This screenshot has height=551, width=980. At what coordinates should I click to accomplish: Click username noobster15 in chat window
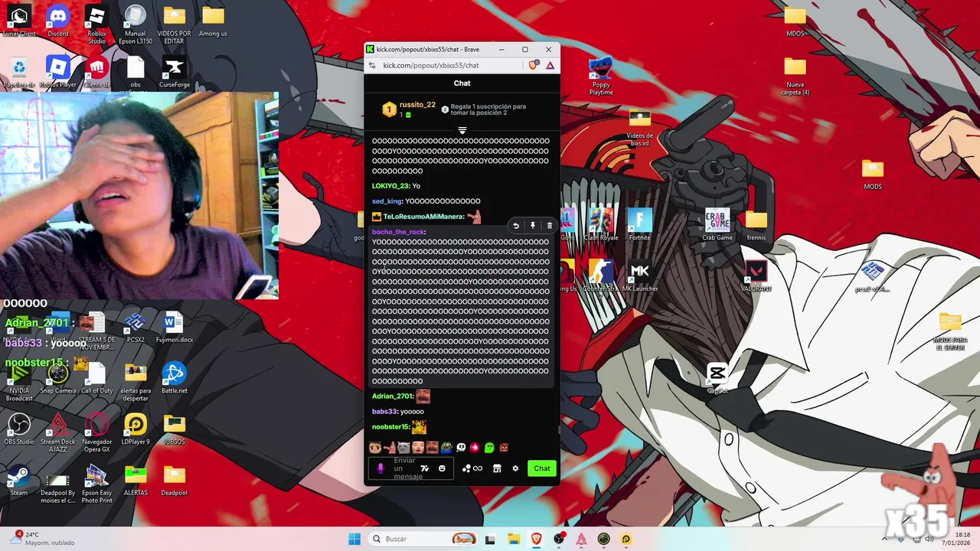(x=390, y=427)
